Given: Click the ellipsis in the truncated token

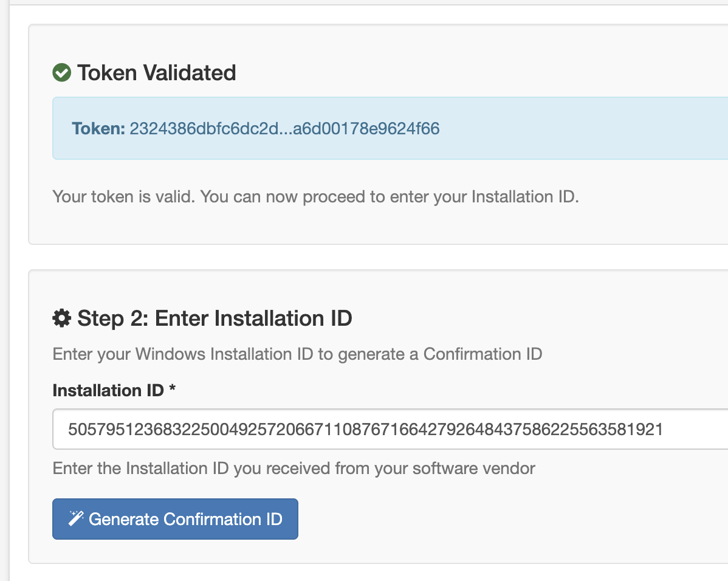Looking at the screenshot, I should click(286, 130).
